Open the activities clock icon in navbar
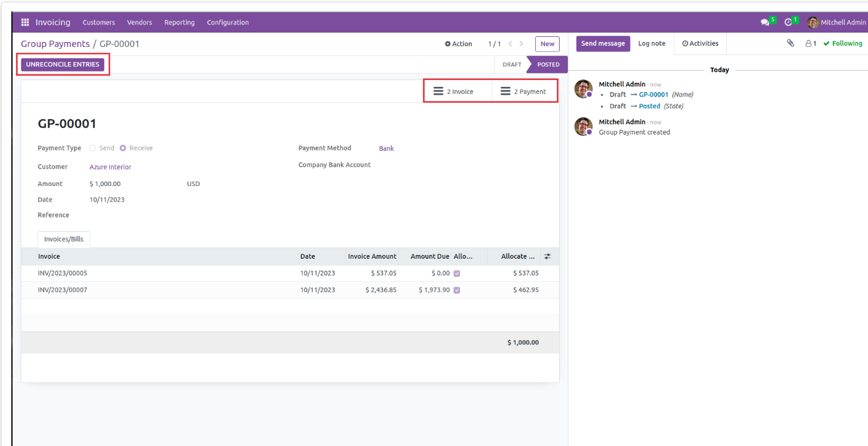This screenshot has height=446, width=868. pos(788,23)
